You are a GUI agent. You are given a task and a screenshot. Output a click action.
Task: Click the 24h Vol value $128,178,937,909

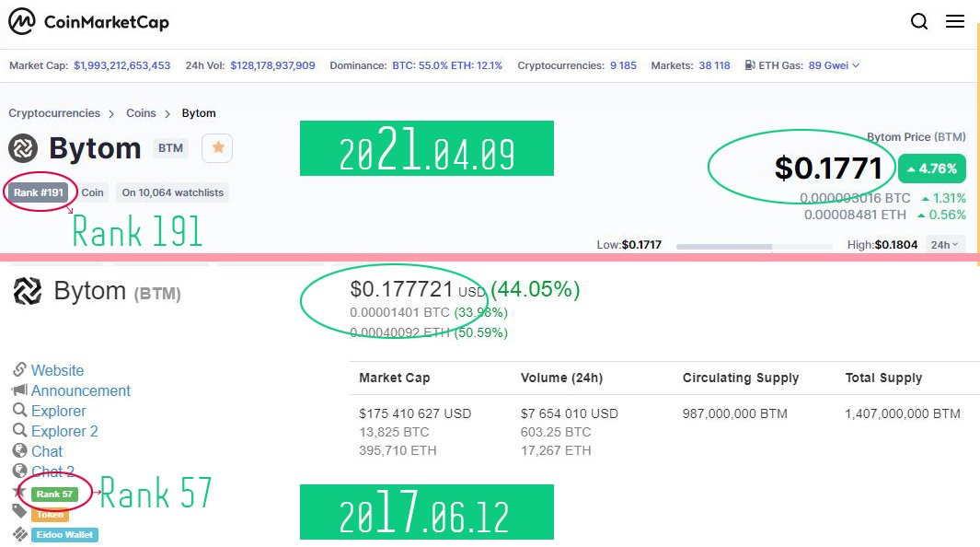click(x=272, y=65)
